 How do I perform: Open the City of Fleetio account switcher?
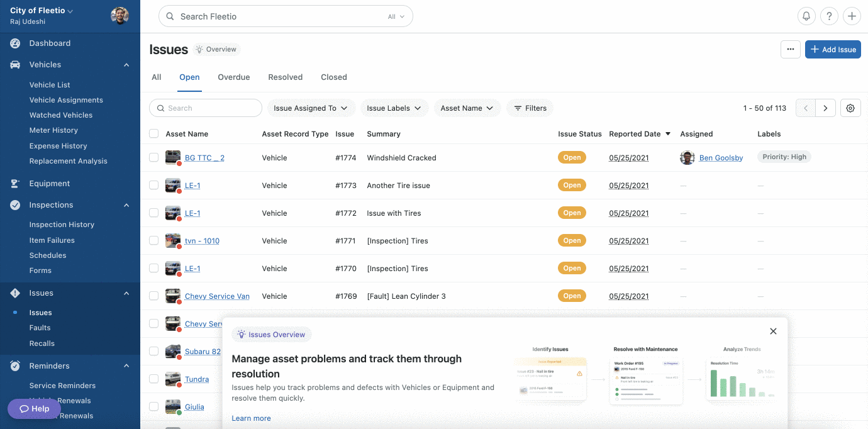(x=42, y=11)
